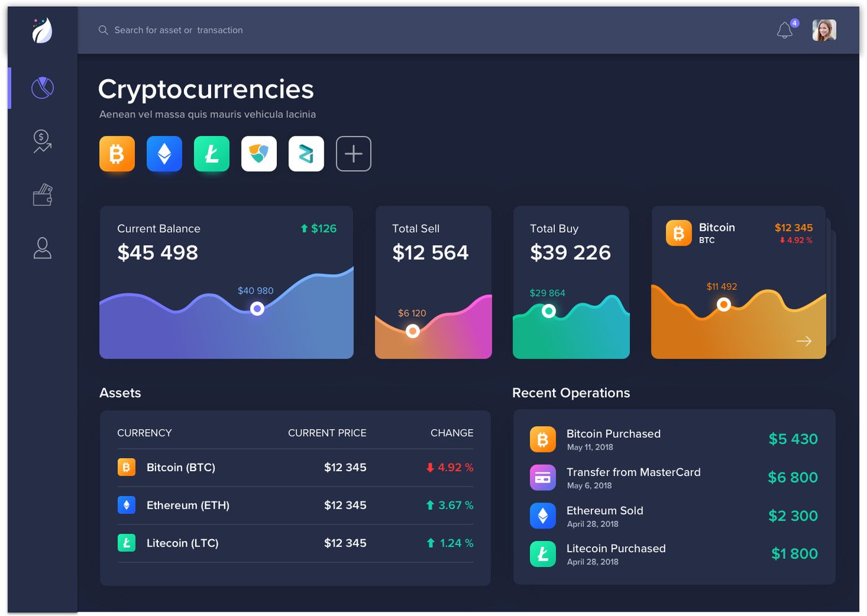Select the Ethereum (ETH) asset row label

coord(188,505)
